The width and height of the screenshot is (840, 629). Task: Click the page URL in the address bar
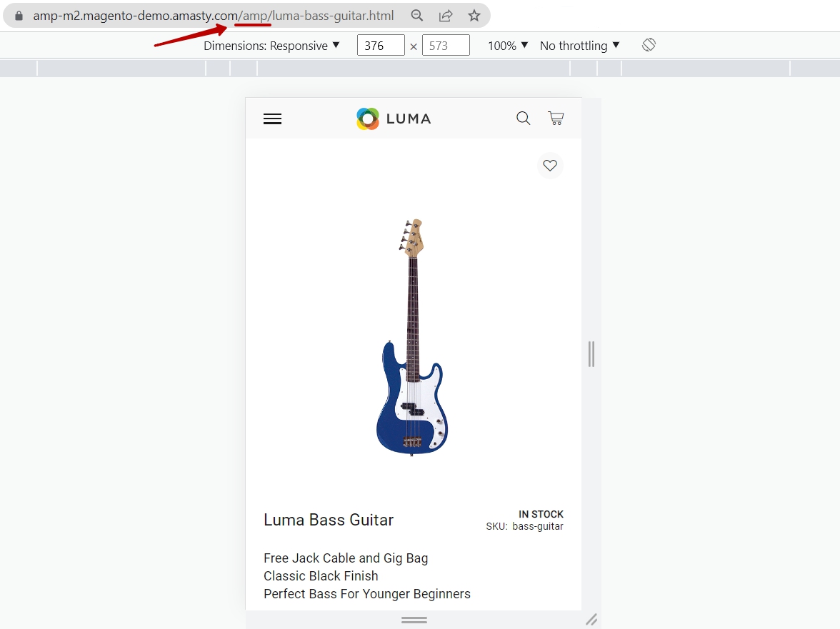(x=213, y=16)
